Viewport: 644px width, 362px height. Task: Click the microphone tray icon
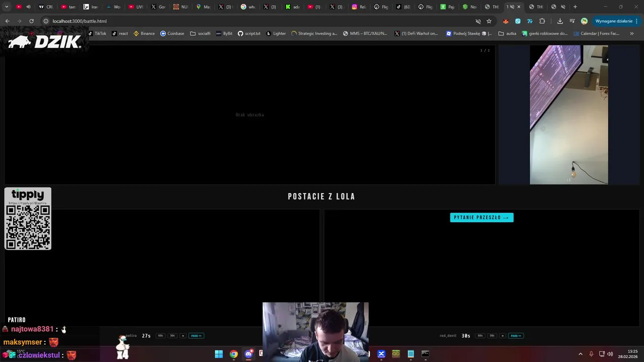pyautogui.click(x=591, y=354)
